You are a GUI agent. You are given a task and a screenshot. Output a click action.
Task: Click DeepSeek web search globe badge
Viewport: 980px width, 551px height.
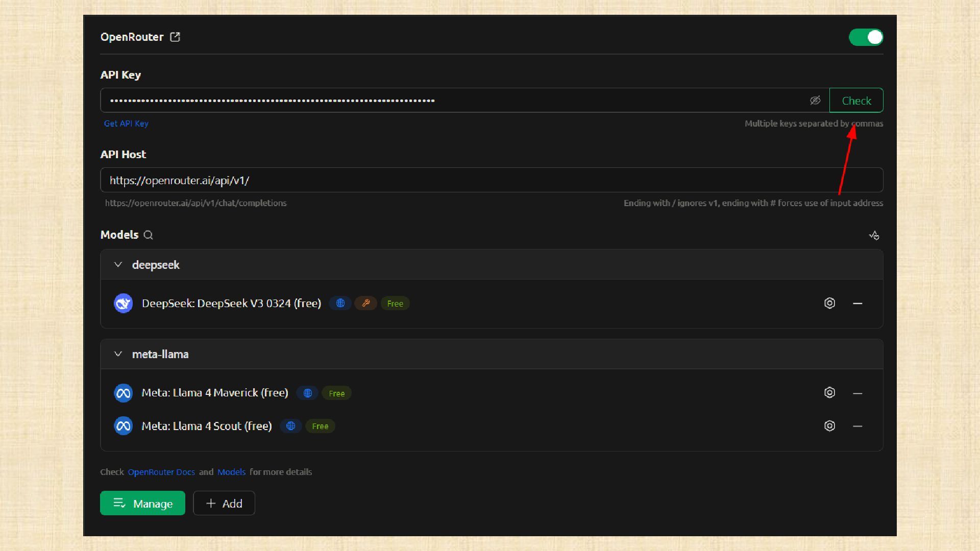tap(340, 304)
